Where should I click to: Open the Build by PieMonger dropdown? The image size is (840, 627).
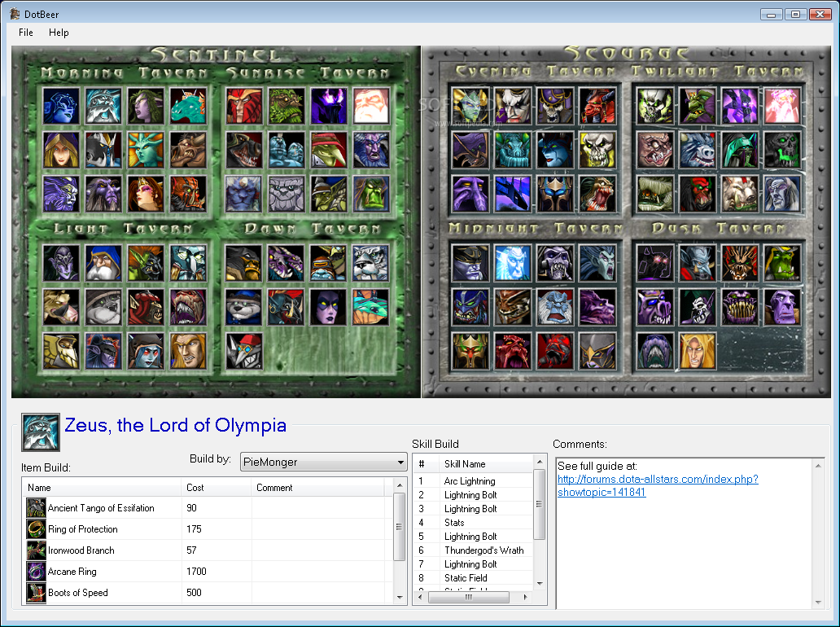coord(324,462)
